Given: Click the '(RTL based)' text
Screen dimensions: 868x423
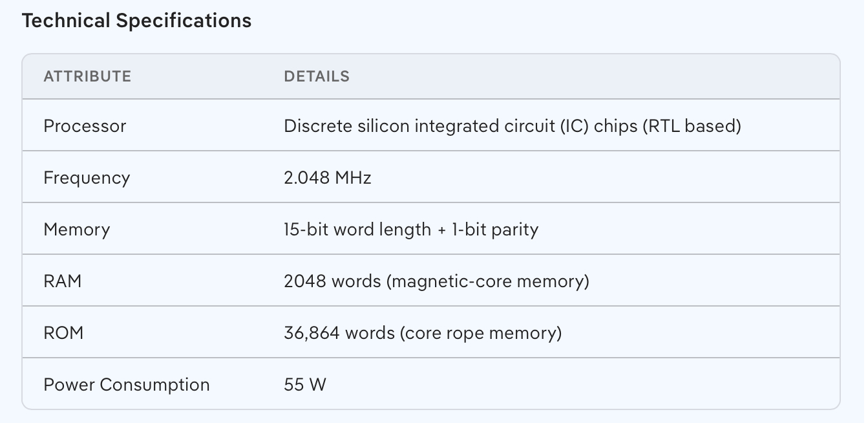Looking at the screenshot, I should 692,125.
